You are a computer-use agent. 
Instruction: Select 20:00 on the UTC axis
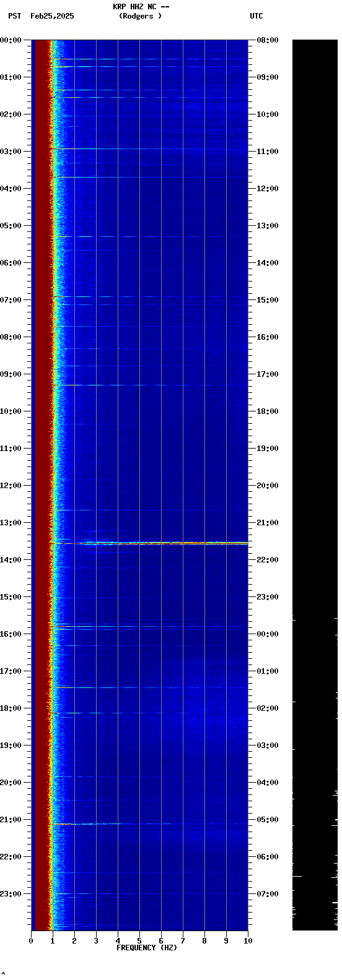(x=268, y=486)
